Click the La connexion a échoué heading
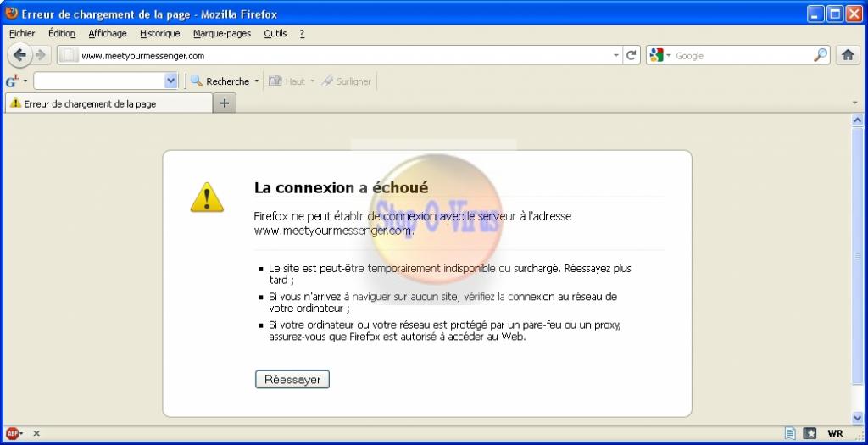 coord(341,187)
